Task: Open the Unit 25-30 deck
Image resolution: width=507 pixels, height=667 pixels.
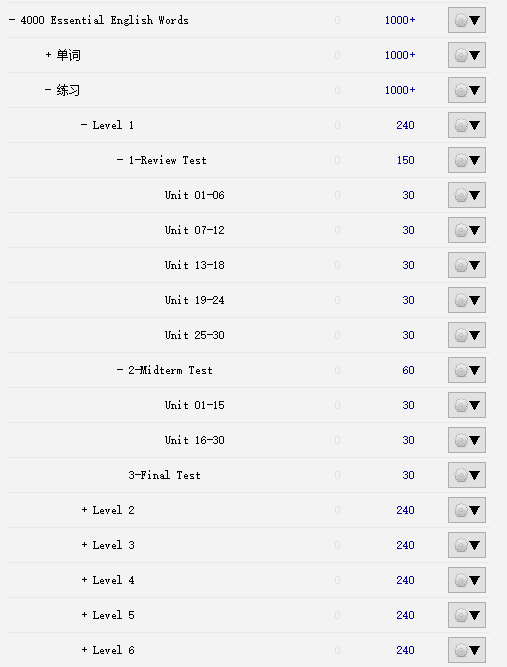Action: (x=194, y=335)
